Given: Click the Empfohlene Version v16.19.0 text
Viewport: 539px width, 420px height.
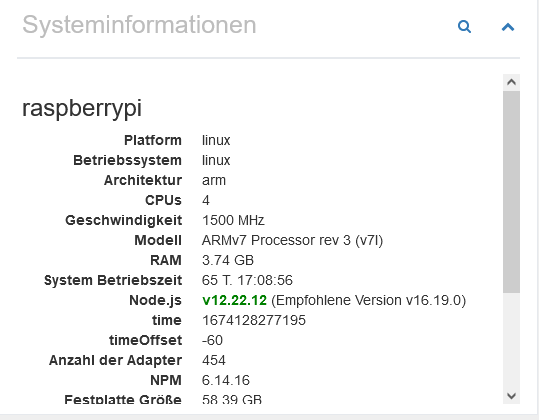Looking at the screenshot, I should (369, 300).
